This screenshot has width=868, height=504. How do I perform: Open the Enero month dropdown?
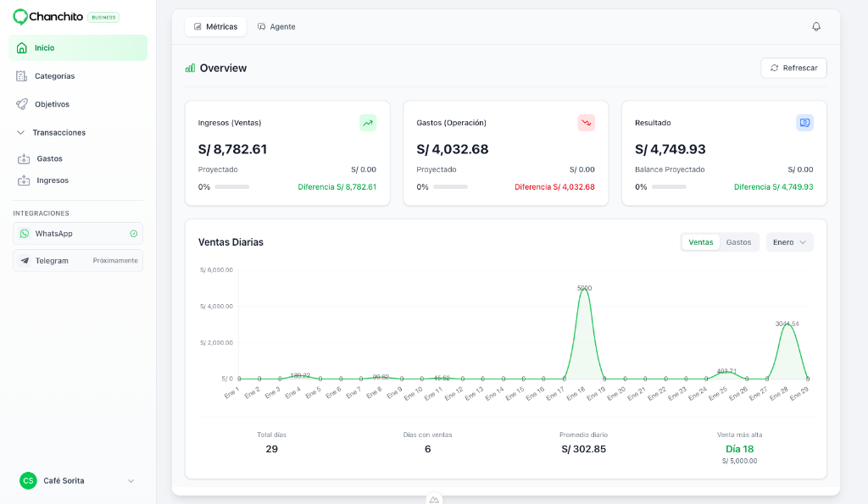tap(789, 242)
